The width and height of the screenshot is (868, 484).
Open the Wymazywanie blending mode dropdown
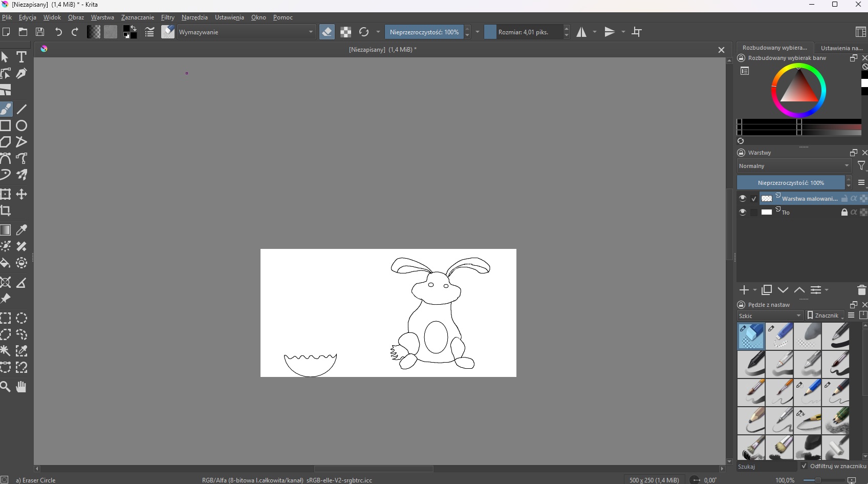point(246,32)
